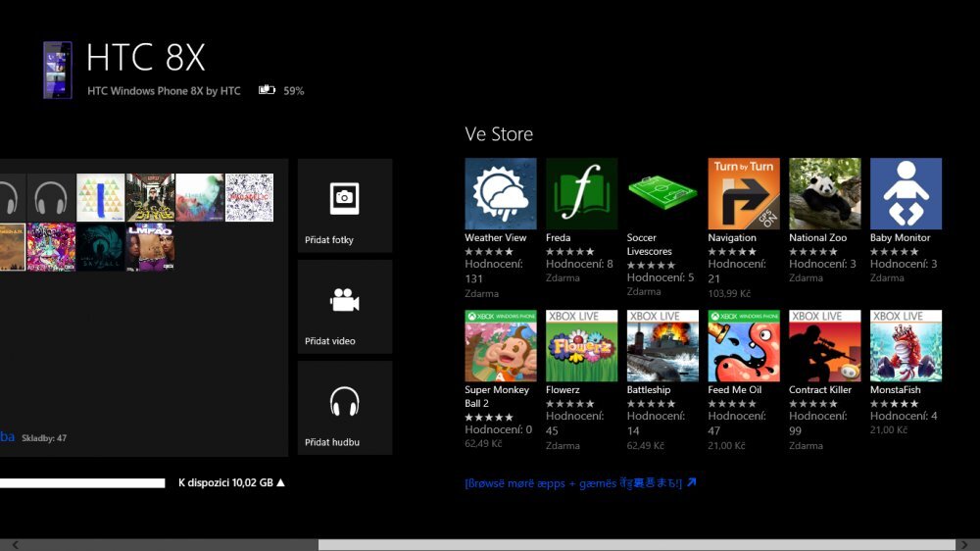Image resolution: width=980 pixels, height=551 pixels.
Task: Click the headphones icon for adding music
Action: coord(344,402)
